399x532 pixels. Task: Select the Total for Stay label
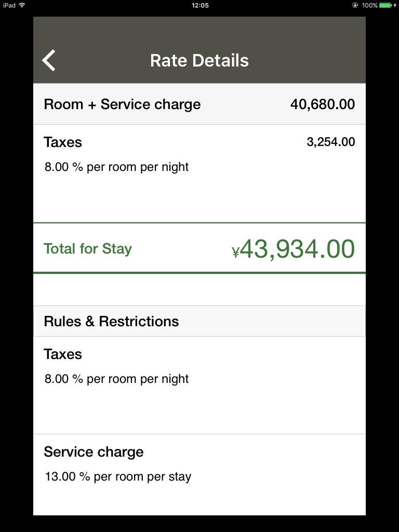[88, 248]
